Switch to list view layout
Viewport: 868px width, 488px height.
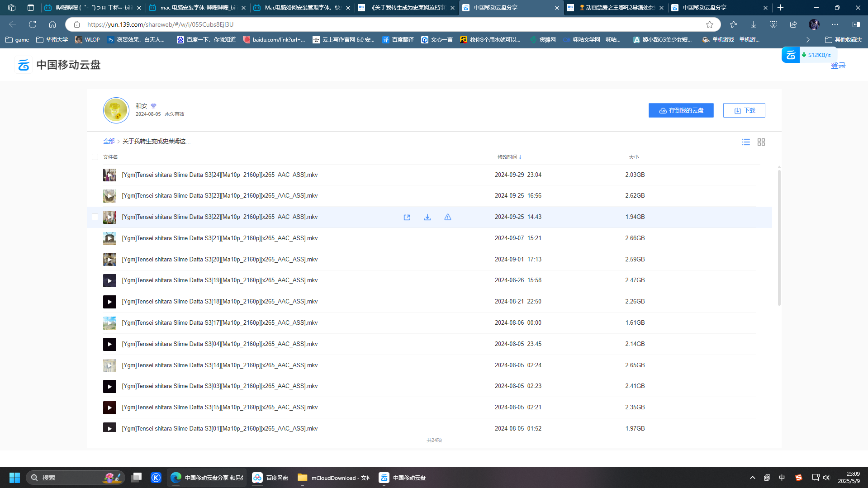pyautogui.click(x=746, y=142)
